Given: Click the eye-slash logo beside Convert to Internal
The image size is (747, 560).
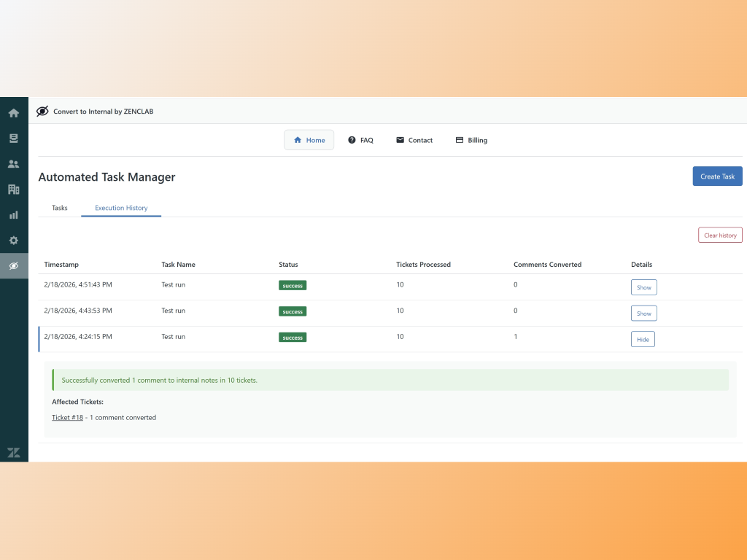Looking at the screenshot, I should 42,111.
